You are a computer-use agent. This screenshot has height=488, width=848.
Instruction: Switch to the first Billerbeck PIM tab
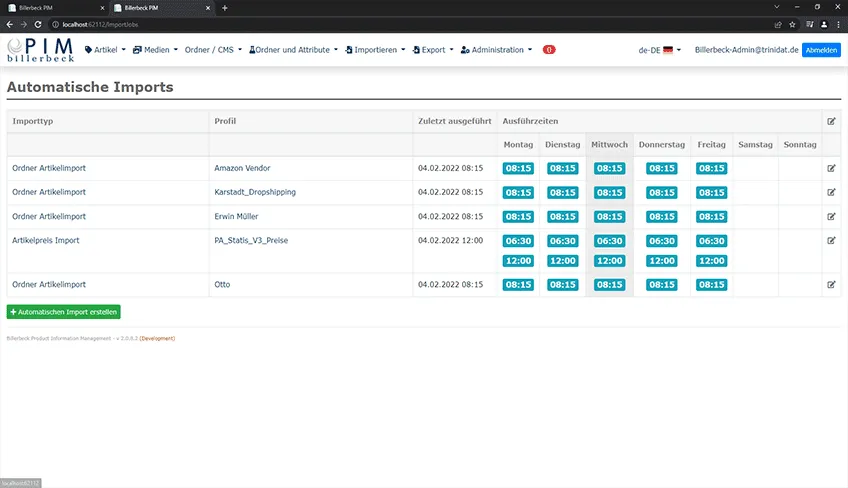pyautogui.click(x=54, y=8)
